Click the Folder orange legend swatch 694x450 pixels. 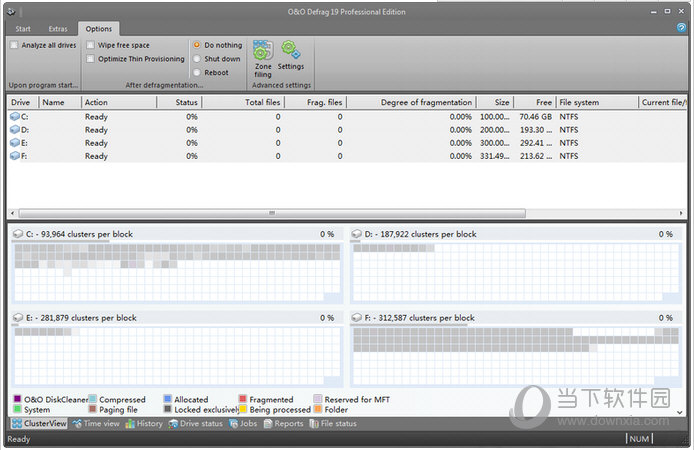click(317, 409)
